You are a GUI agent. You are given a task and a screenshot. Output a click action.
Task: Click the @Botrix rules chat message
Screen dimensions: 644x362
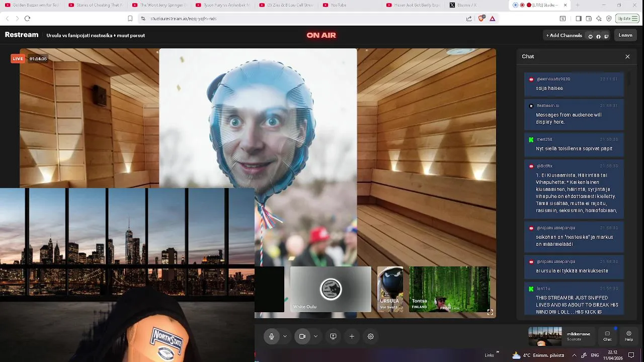coord(574,189)
